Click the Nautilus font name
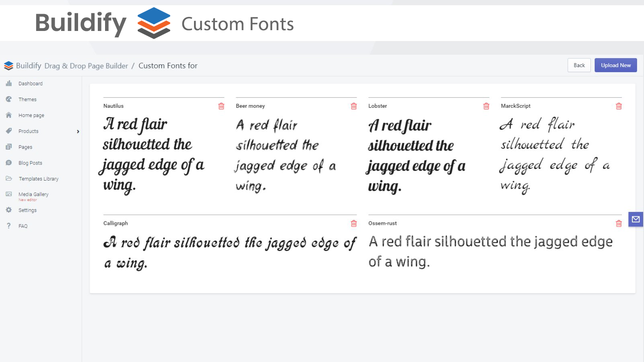This screenshot has height=362, width=644. pyautogui.click(x=114, y=106)
